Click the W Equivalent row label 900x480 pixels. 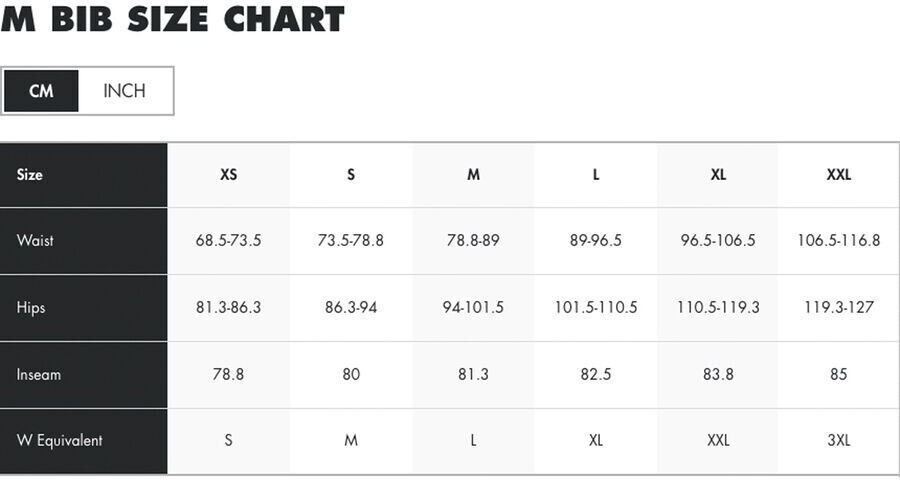[60, 440]
